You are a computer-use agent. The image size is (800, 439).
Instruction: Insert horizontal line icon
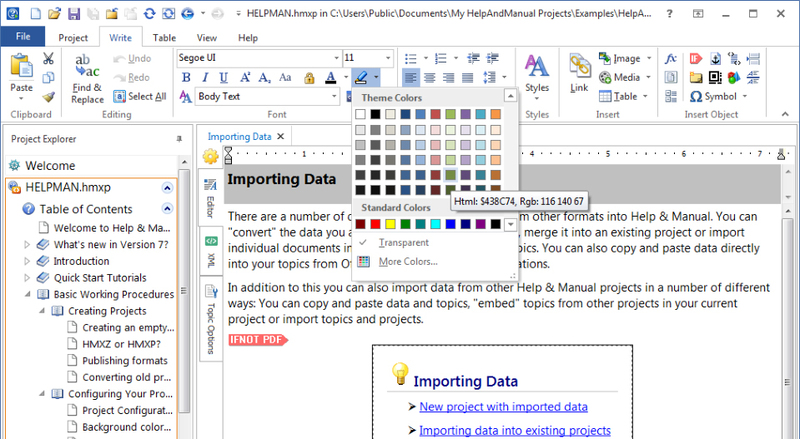[753, 78]
